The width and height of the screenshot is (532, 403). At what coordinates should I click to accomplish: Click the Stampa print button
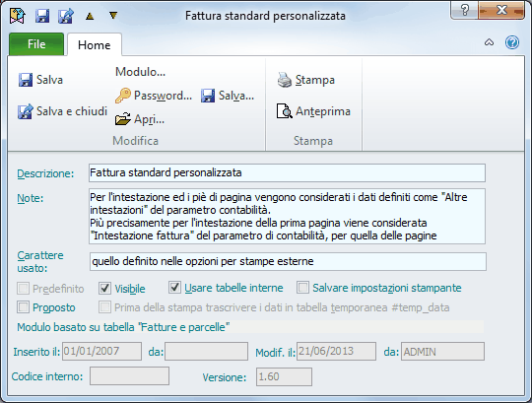point(306,80)
